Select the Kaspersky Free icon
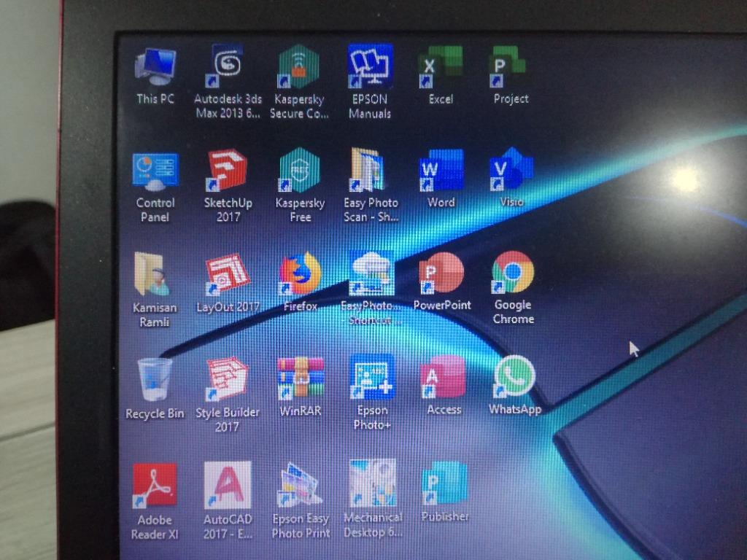 click(x=299, y=171)
